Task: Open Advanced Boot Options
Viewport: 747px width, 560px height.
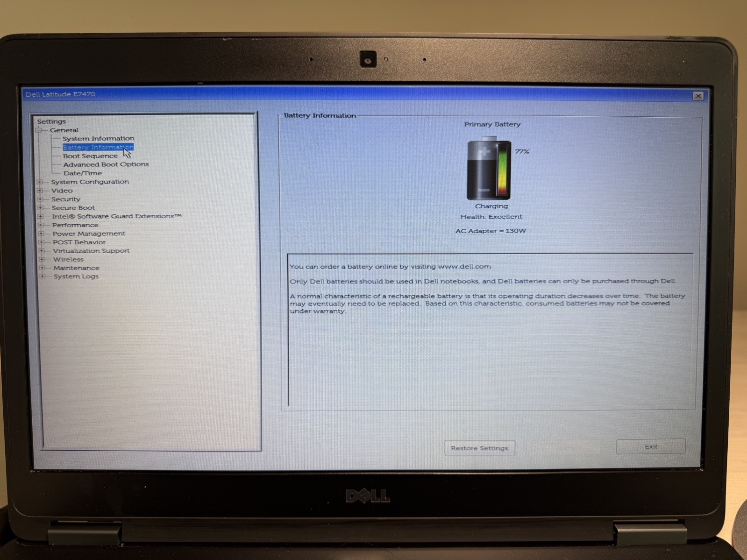Action: [x=106, y=164]
